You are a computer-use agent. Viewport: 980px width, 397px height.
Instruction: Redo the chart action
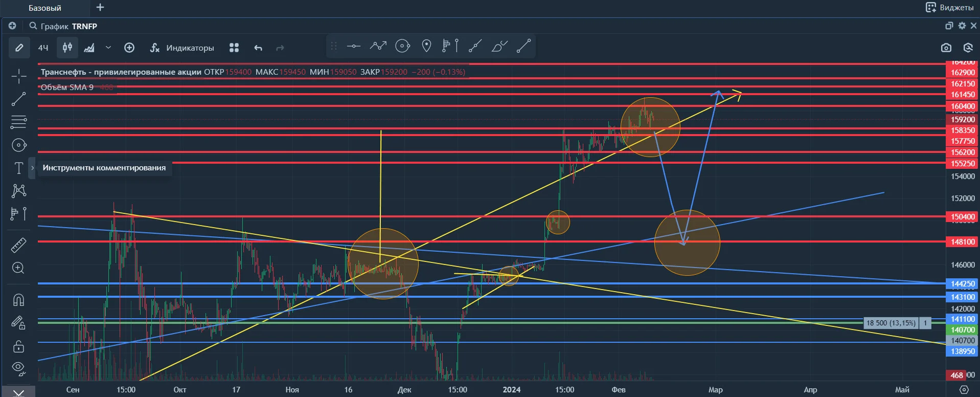(280, 48)
